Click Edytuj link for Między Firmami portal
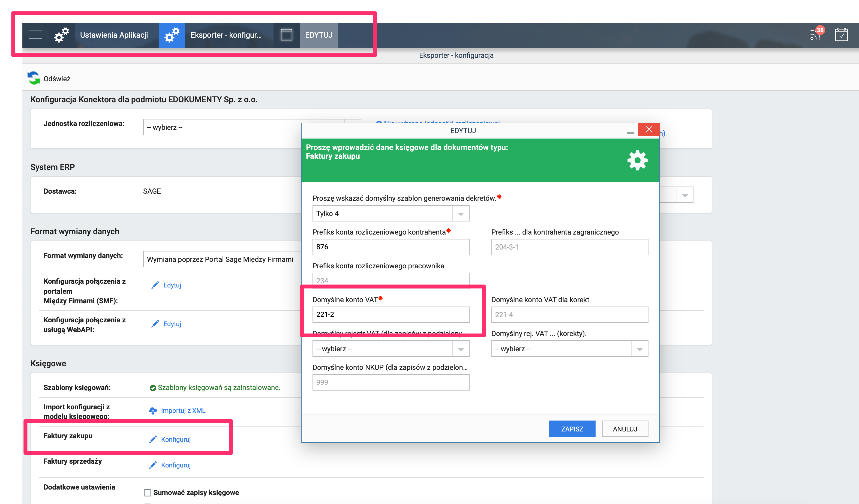Screen dimensions: 859x504 pos(172,285)
